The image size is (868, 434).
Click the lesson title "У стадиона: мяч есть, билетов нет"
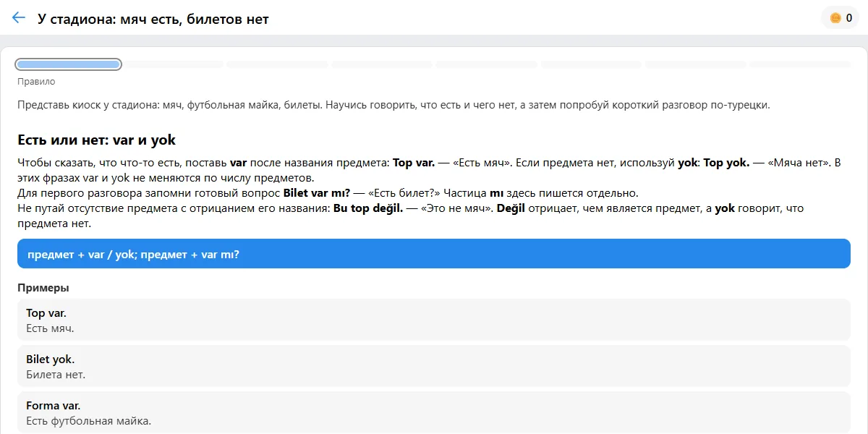click(153, 19)
